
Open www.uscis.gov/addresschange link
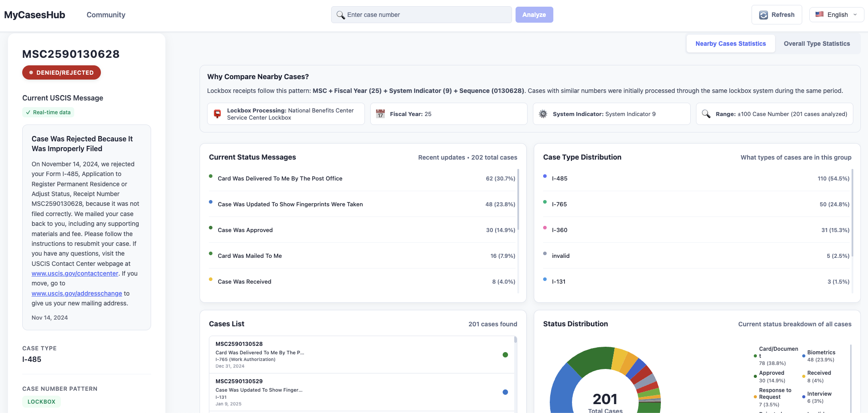point(76,293)
